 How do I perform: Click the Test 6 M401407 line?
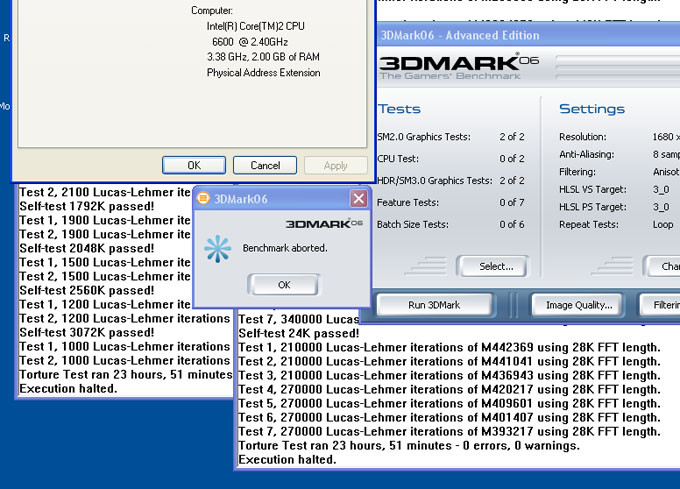tap(449, 417)
